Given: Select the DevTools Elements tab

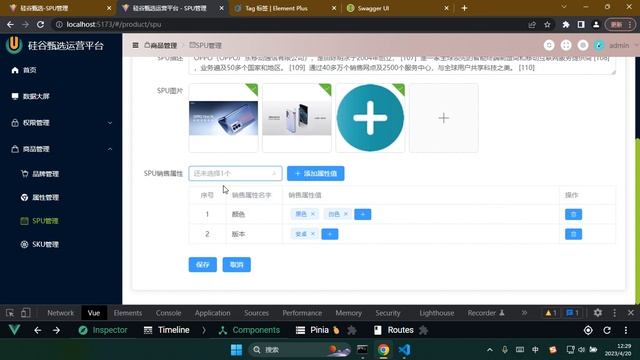Looking at the screenshot, I should tap(128, 313).
